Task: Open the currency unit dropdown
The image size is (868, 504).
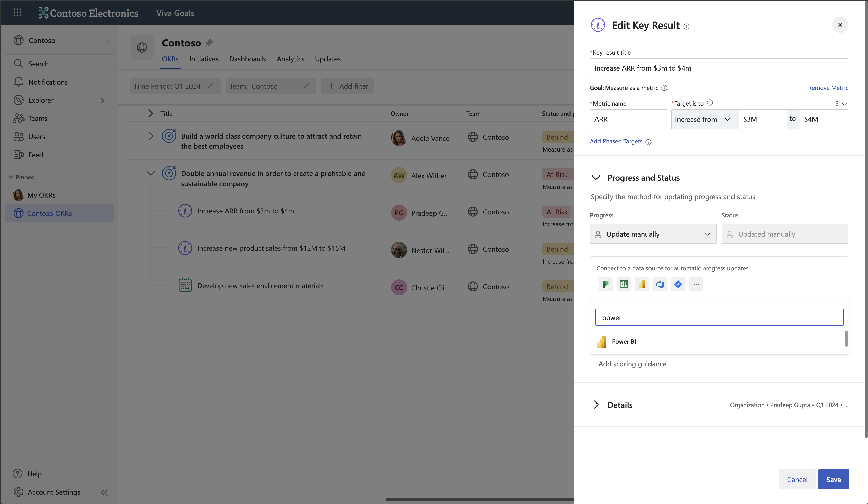Action: [841, 104]
